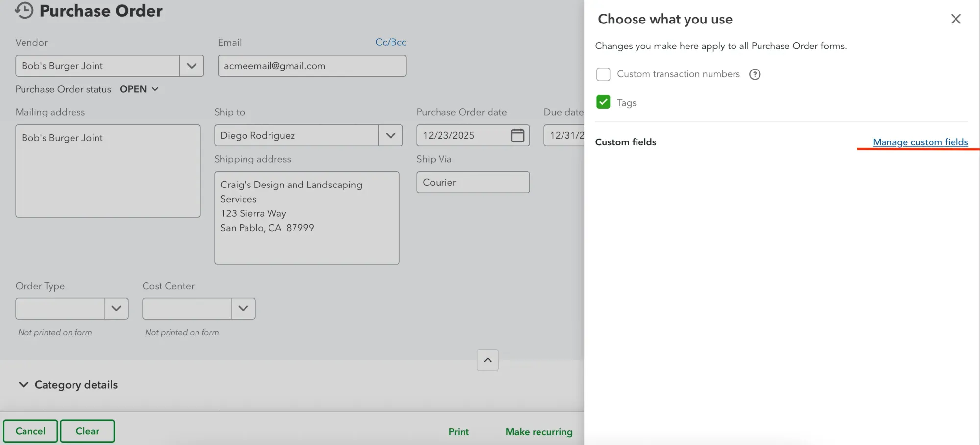Screen dimensions: 980x445
Task: Open the Vendor dropdown
Action: coord(191,66)
